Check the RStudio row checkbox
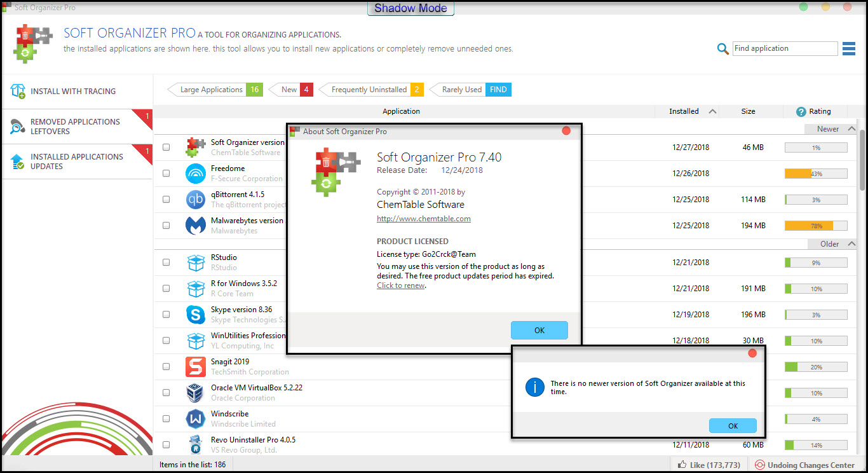 (x=166, y=262)
